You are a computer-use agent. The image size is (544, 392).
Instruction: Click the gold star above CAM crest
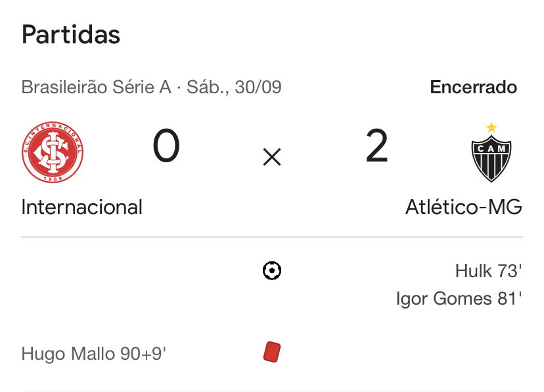coord(491,127)
